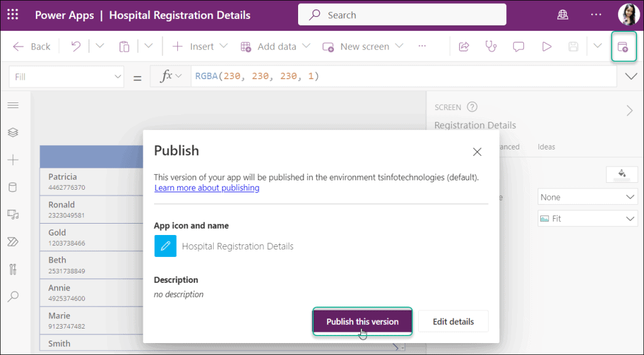Click the Paste clipboard icon
Screen dimensions: 644x355
[124, 46]
